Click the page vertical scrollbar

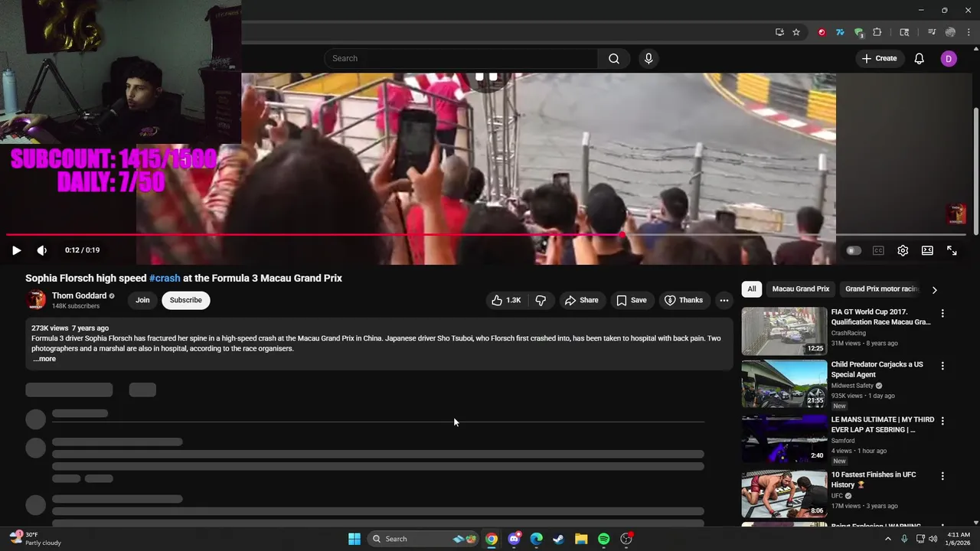coord(975,171)
